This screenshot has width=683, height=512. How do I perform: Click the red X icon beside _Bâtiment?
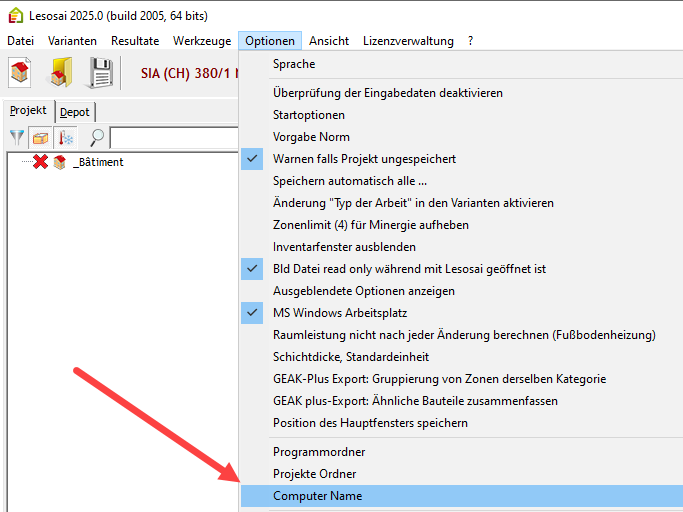pyautogui.click(x=40, y=162)
